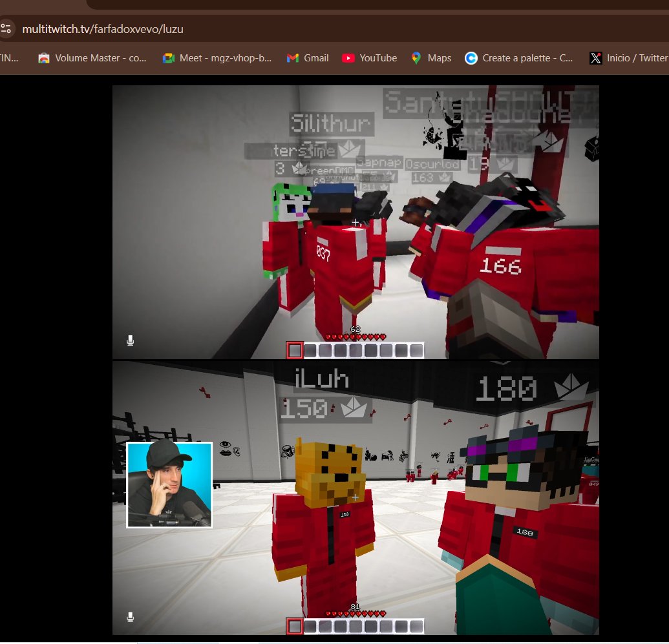
Task: Click the microphone icon in the top stream
Action: pyautogui.click(x=130, y=340)
